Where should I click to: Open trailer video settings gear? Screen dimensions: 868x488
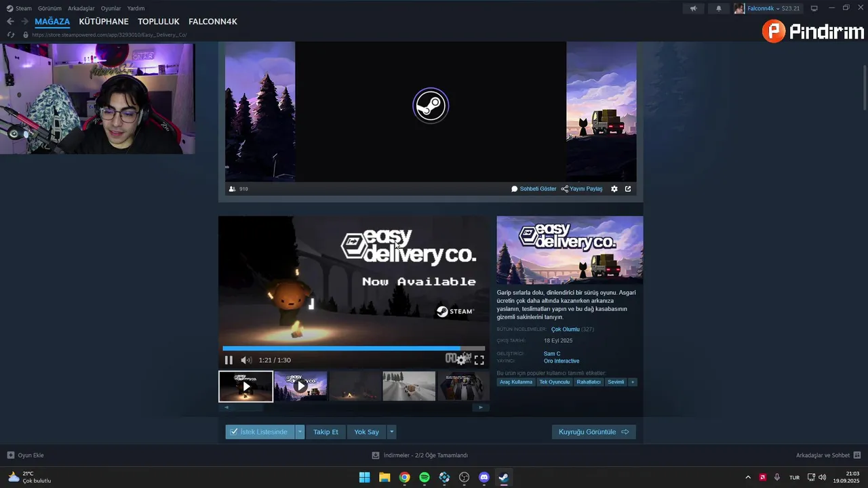461,360
